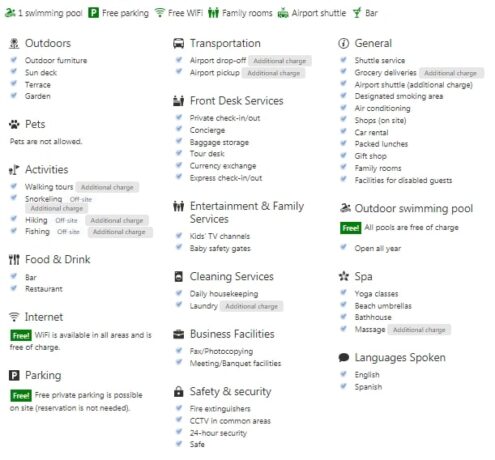Click the Family rooms label in the top bar
This screenshot has width=495, height=460.
(x=247, y=13)
